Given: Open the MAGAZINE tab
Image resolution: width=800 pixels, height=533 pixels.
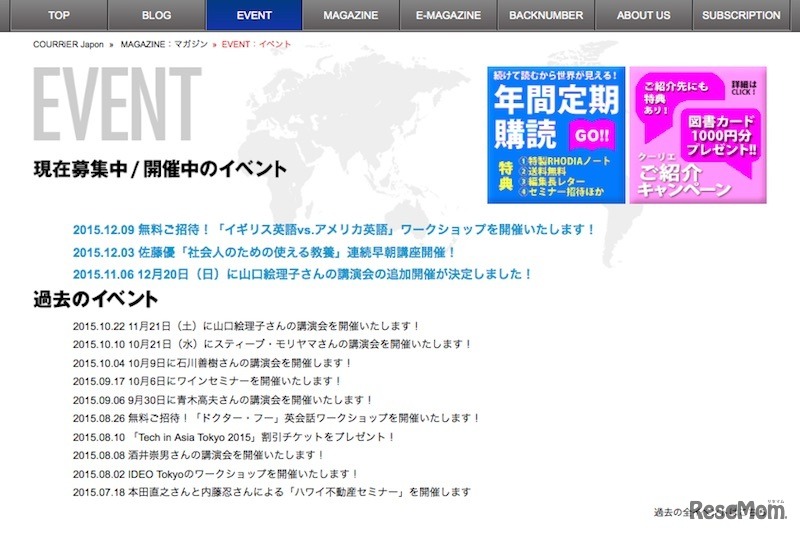Looking at the screenshot, I should (351, 15).
